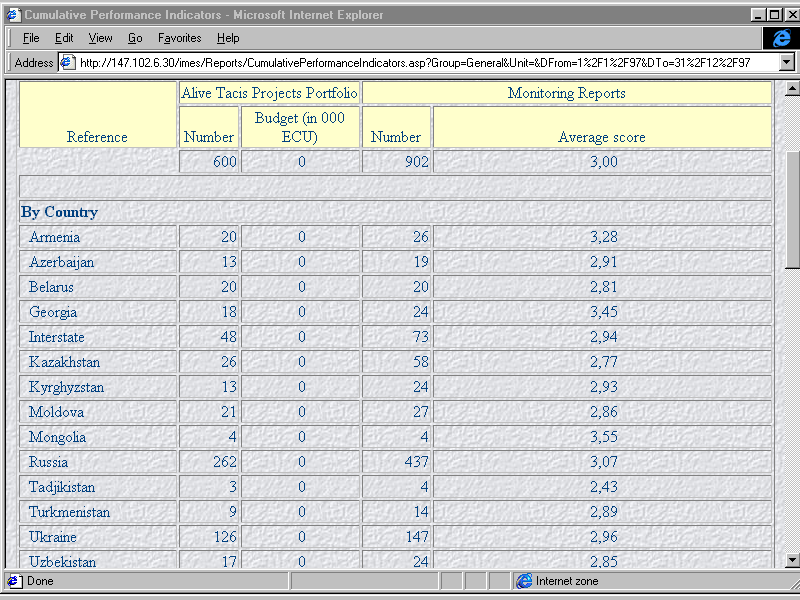Screen dimensions: 800x600
Task: Click inside the address URL field
Action: 420,62
